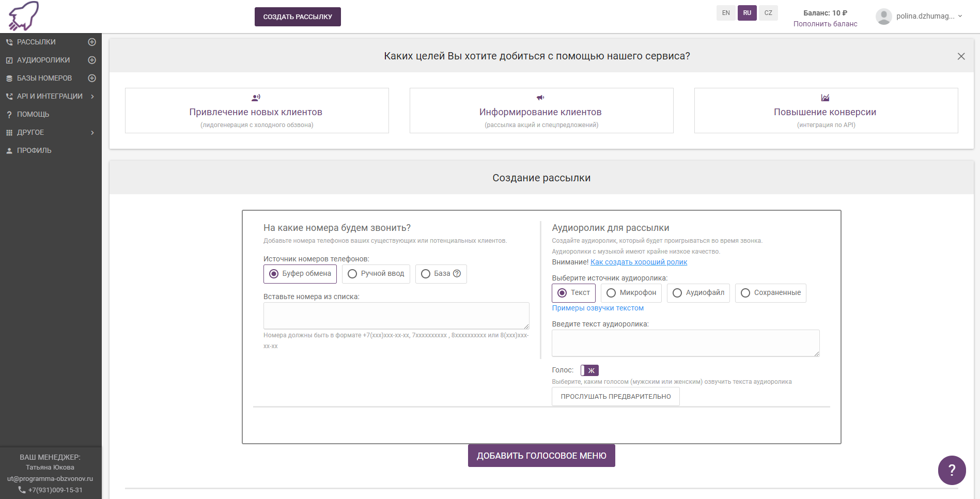
Task: Close the goals banner with the X
Action: [x=961, y=56]
